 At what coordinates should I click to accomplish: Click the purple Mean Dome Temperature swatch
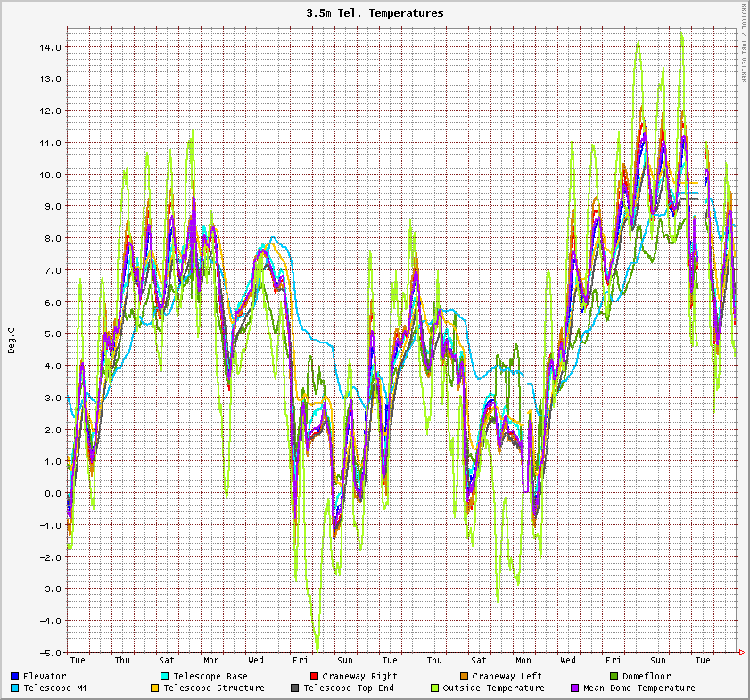coord(575,688)
